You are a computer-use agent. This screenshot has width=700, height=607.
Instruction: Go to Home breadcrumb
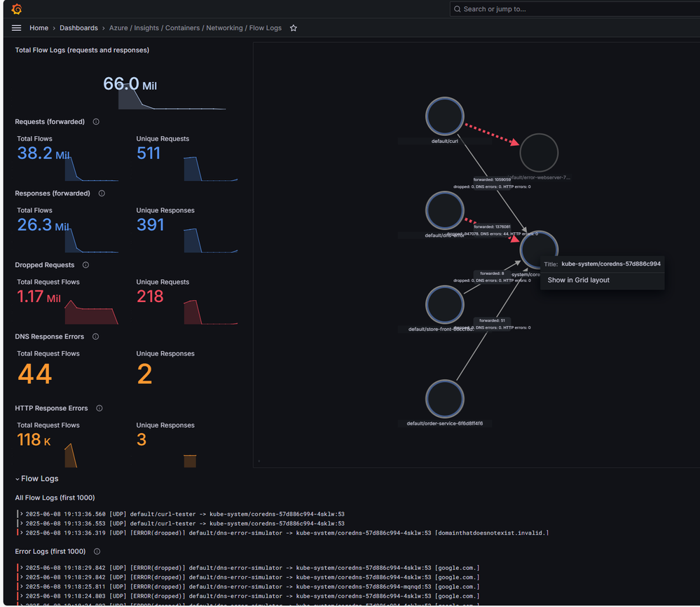[39, 28]
